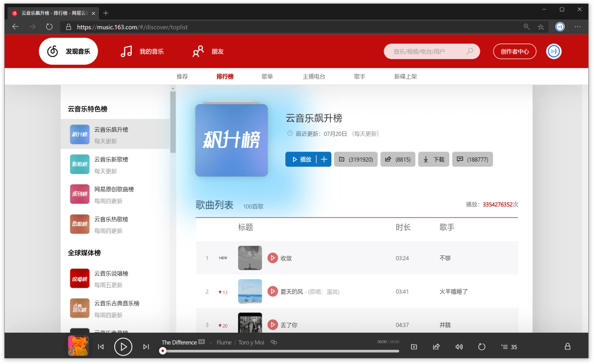Open browser three-dot settings menu
This screenshot has height=364, width=594.
[x=577, y=27]
